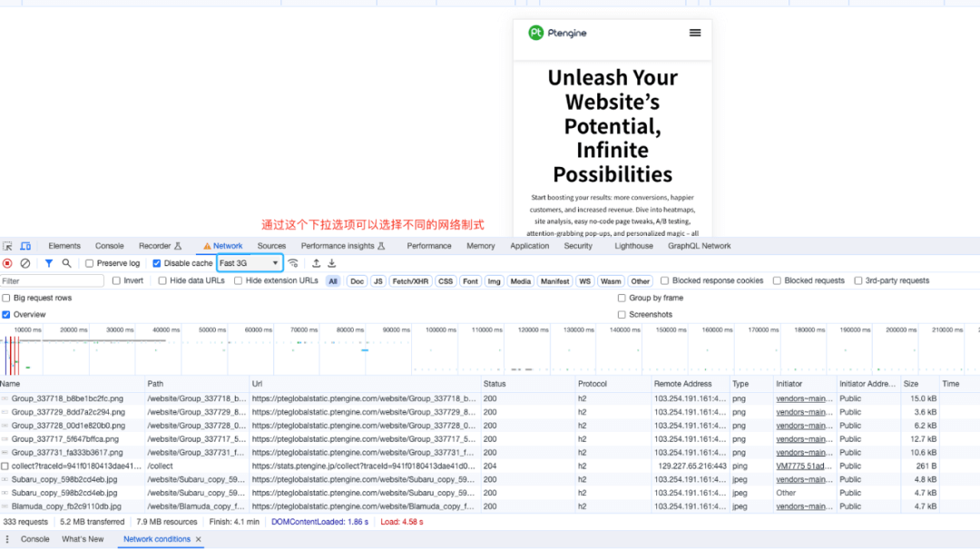The height and width of the screenshot is (550, 980).
Task: Switch to the Console tab
Action: point(110,246)
